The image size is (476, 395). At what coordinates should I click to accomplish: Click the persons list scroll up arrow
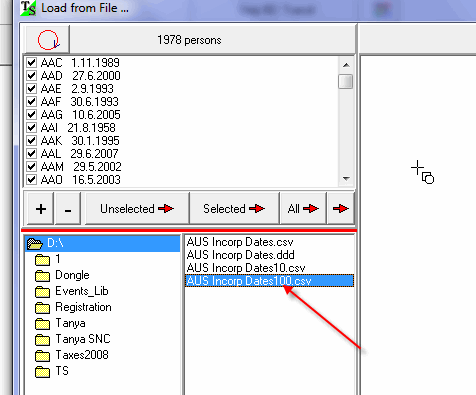pos(346,65)
